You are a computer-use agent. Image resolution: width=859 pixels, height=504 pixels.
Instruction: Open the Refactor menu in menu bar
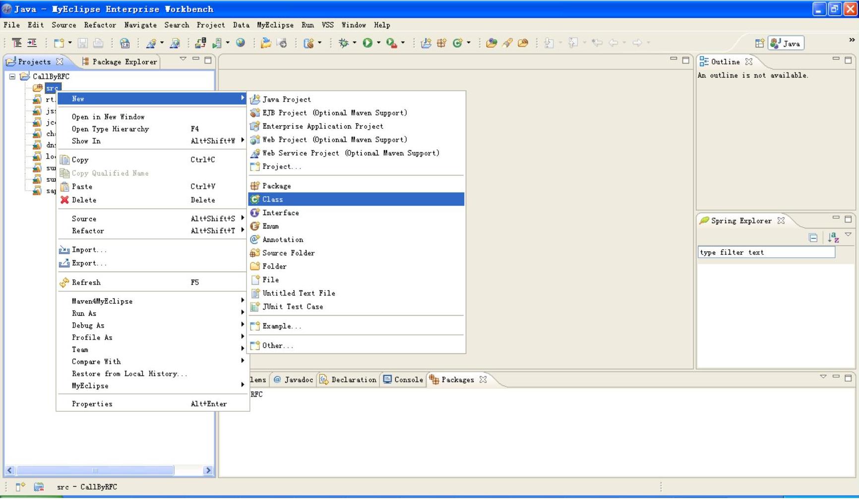pos(100,25)
